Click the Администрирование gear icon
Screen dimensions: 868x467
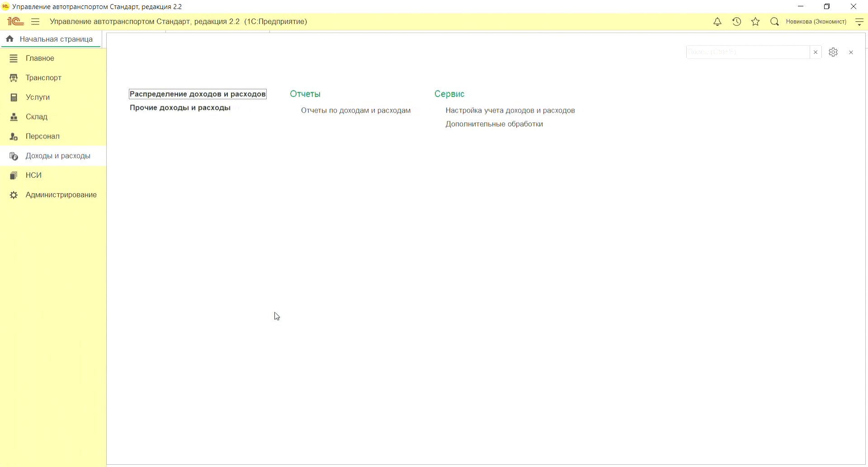[x=14, y=195]
